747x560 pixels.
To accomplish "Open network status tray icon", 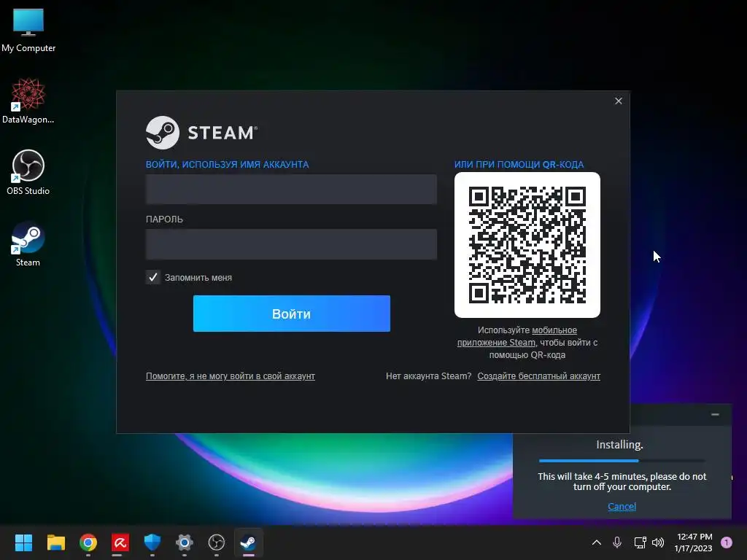I will [640, 542].
